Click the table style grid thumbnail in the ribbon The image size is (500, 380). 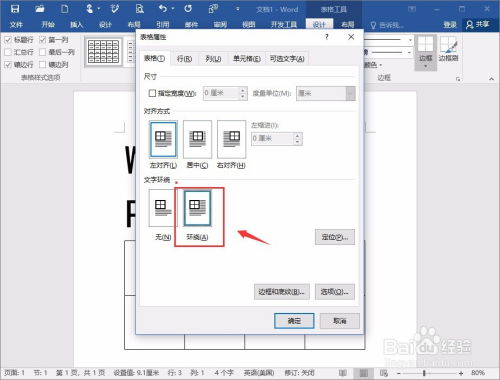(x=103, y=52)
